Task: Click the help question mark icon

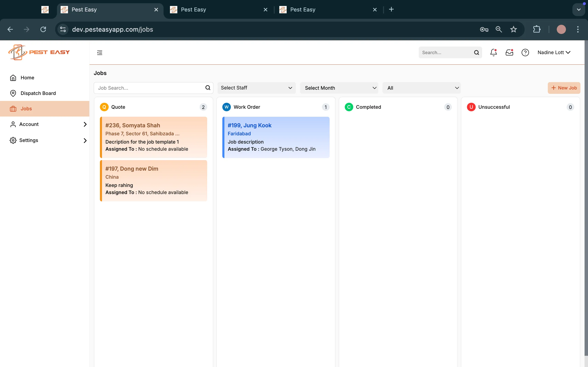Action: click(x=525, y=53)
